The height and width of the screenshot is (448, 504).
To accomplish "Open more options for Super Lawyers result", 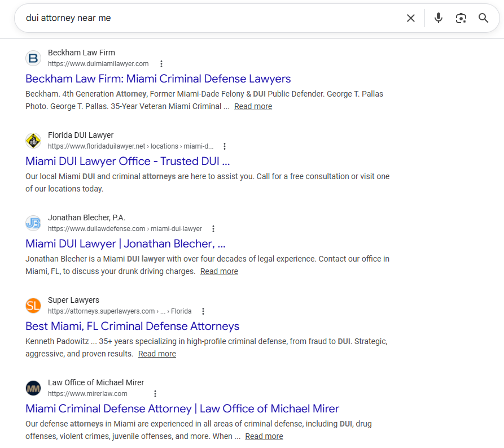I will pos(203,311).
